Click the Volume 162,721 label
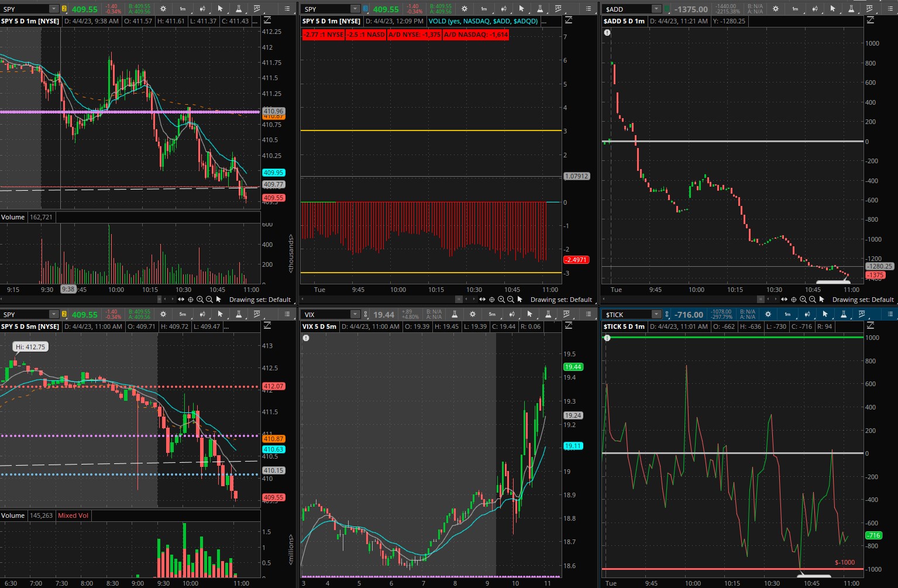This screenshot has width=898, height=588. click(27, 217)
